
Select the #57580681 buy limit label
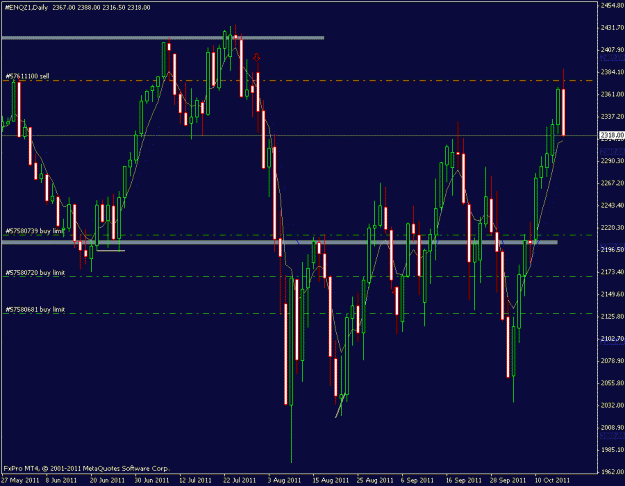tap(35, 309)
